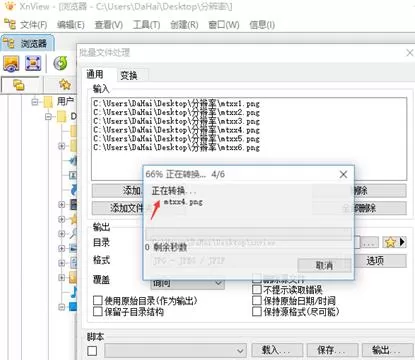
Task: Open the 信息(I) menu
Action: (262, 25)
